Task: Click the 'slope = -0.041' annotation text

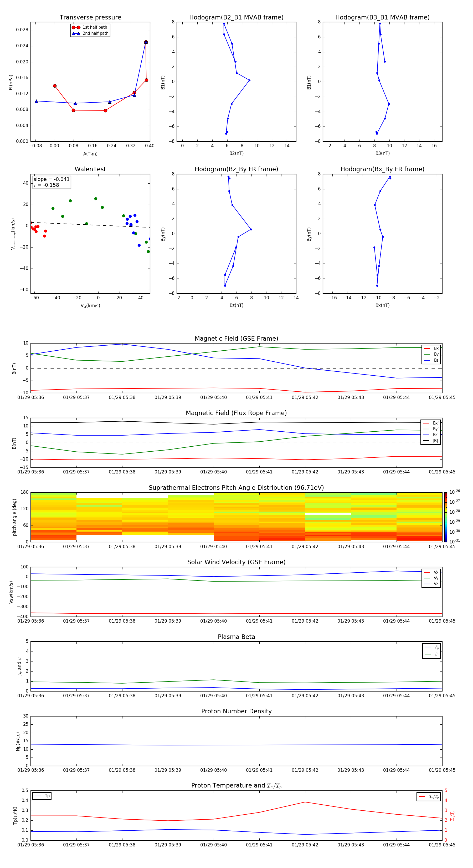Action: [52, 179]
